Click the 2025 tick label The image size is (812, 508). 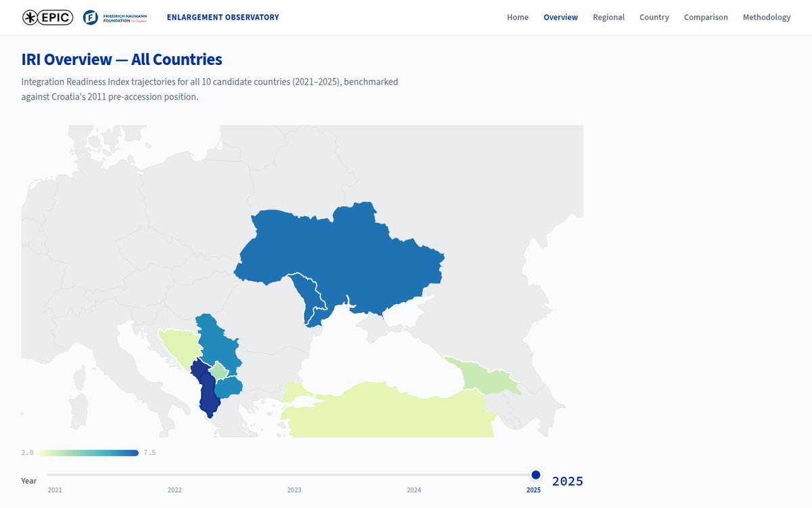(x=534, y=490)
